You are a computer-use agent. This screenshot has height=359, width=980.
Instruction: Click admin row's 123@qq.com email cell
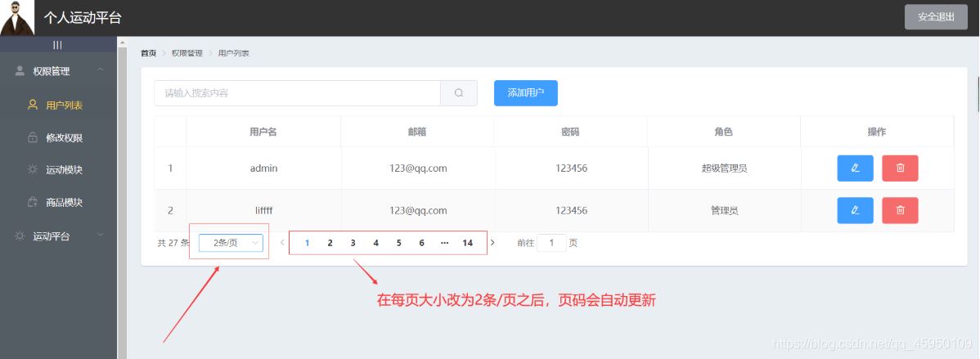pyautogui.click(x=417, y=168)
